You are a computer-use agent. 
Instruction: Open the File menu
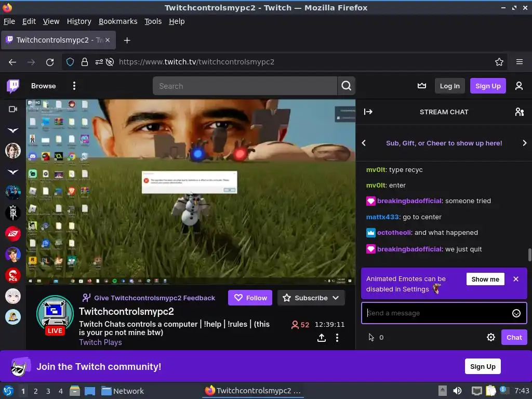[x=9, y=21]
